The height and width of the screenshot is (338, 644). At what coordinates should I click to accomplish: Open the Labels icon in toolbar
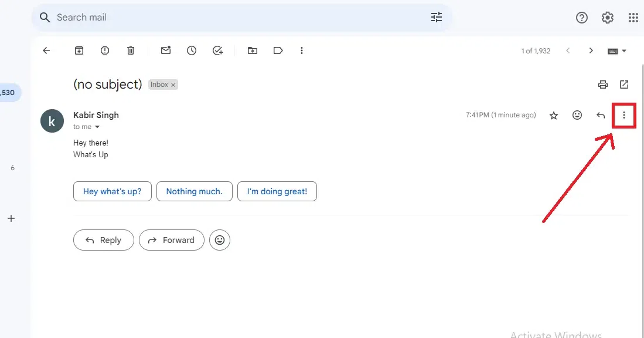[278, 51]
